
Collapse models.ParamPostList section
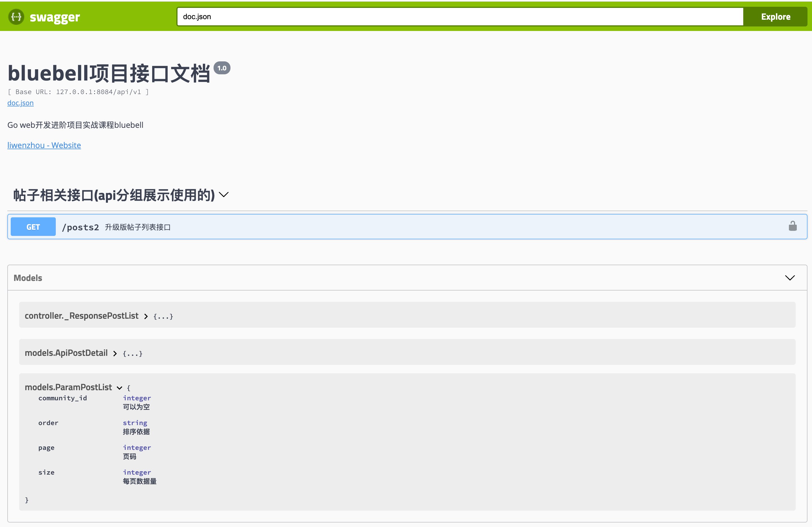tap(118, 387)
